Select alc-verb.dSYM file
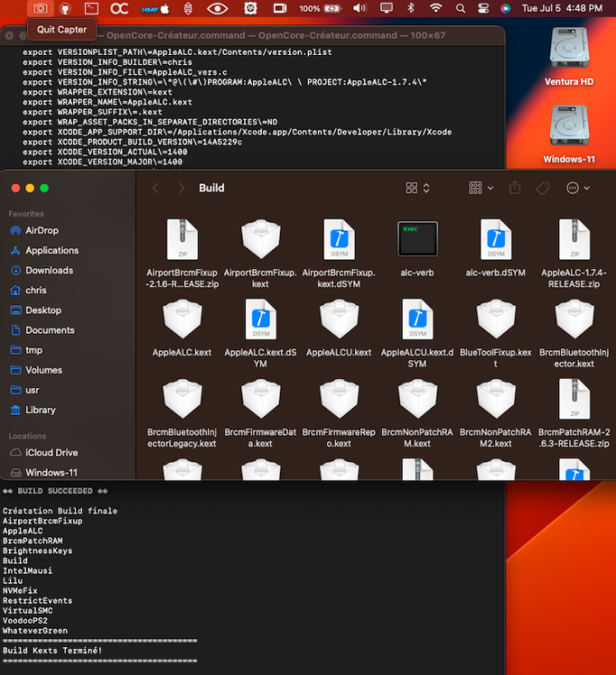Image resolution: width=616 pixels, height=675 pixels. click(x=495, y=248)
